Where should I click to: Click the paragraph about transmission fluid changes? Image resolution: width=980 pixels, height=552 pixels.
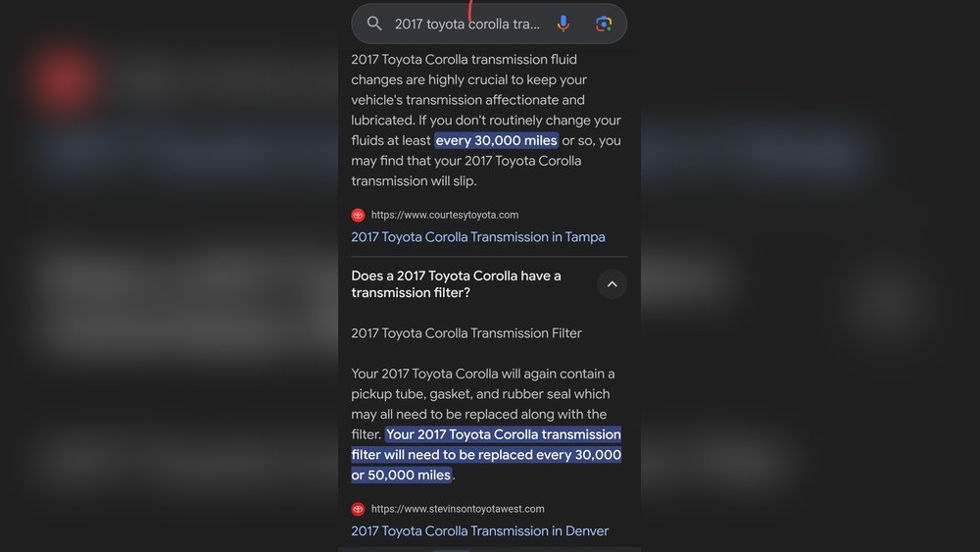coord(486,120)
